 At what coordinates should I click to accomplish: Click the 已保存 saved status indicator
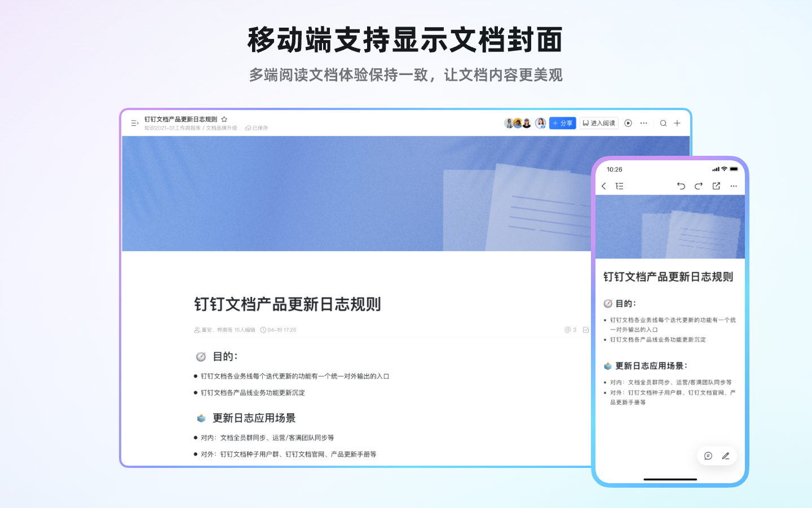pyautogui.click(x=257, y=128)
